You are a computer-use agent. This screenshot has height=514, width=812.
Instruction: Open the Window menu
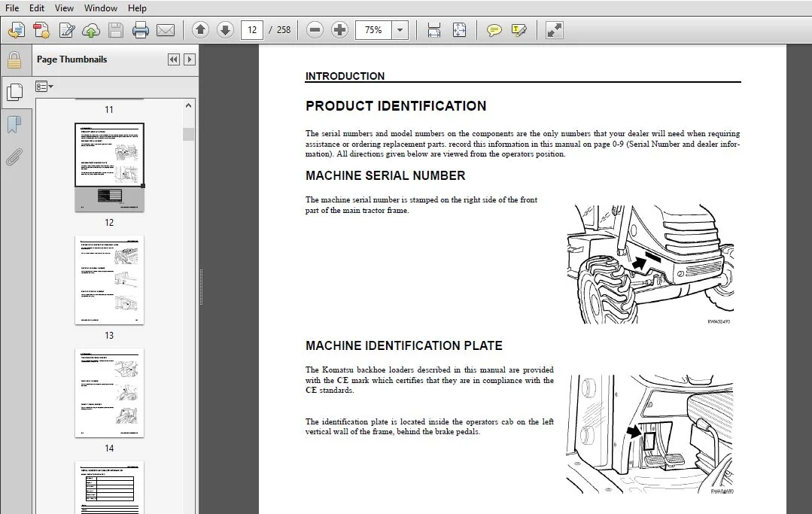pos(100,8)
